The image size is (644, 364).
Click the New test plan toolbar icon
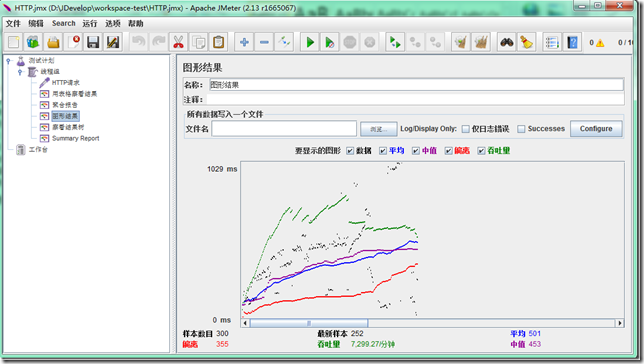click(x=14, y=42)
